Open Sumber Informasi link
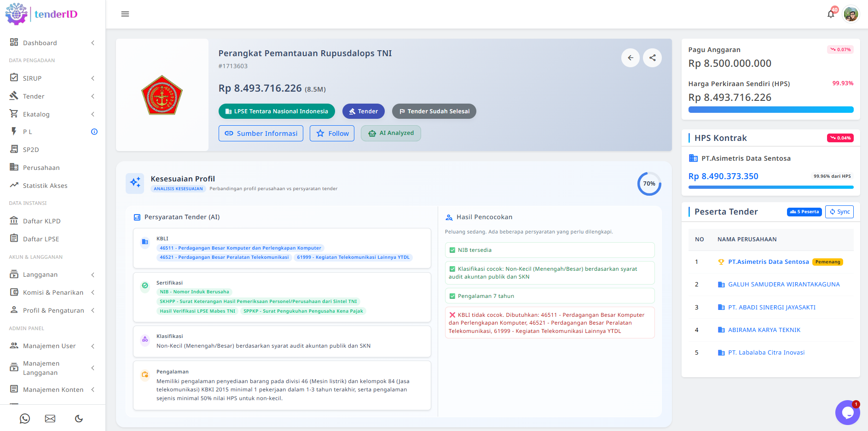Viewport: 868px width, 431px height. tap(261, 134)
